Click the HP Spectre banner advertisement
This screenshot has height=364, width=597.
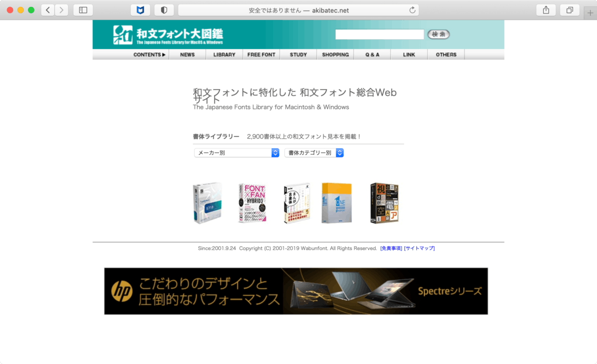click(296, 291)
